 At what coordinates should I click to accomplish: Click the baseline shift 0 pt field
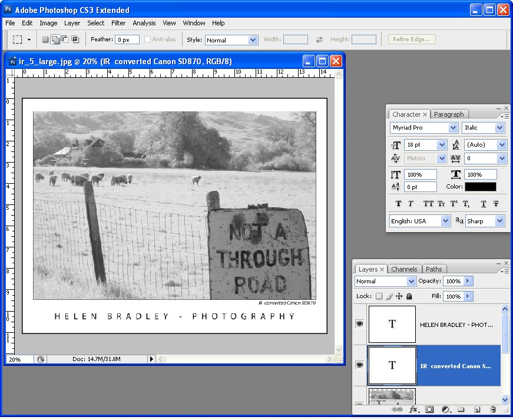421,187
